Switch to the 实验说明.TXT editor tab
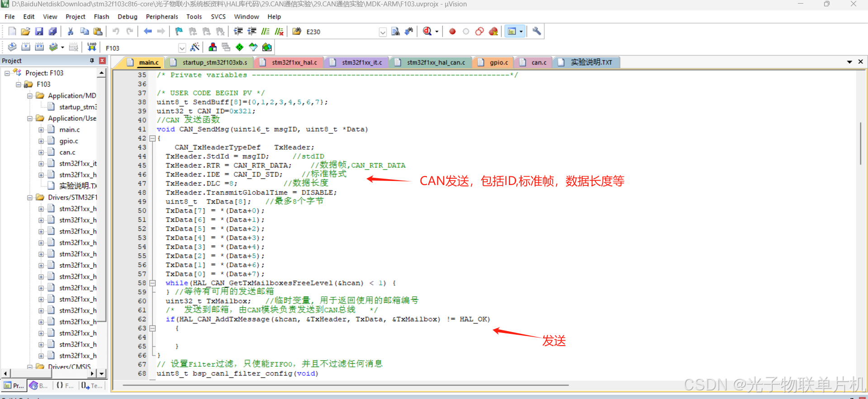 [587, 62]
